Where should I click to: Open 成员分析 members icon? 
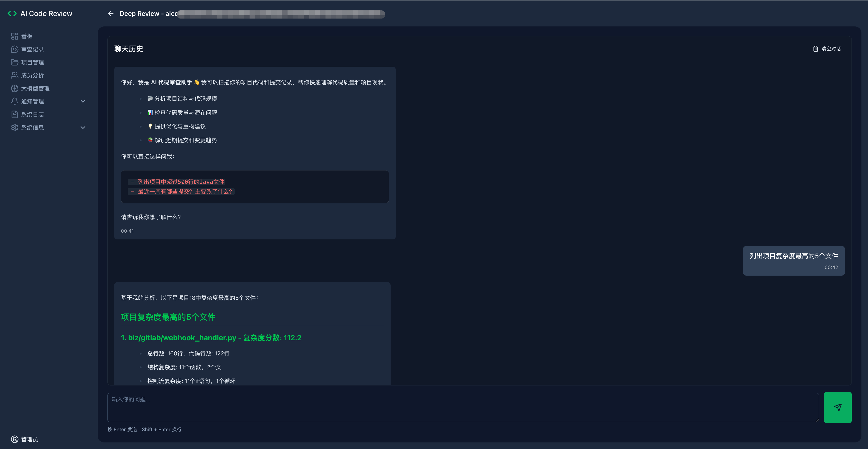(x=14, y=75)
